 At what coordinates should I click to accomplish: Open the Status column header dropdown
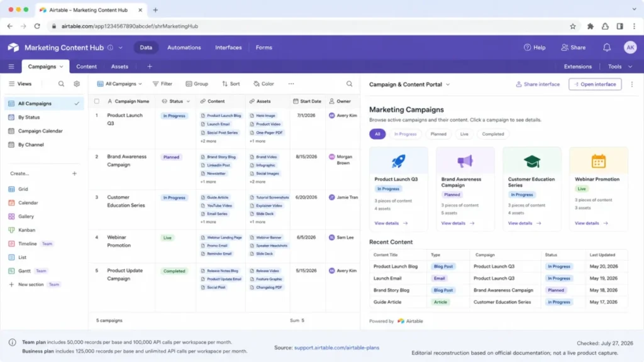pyautogui.click(x=188, y=101)
